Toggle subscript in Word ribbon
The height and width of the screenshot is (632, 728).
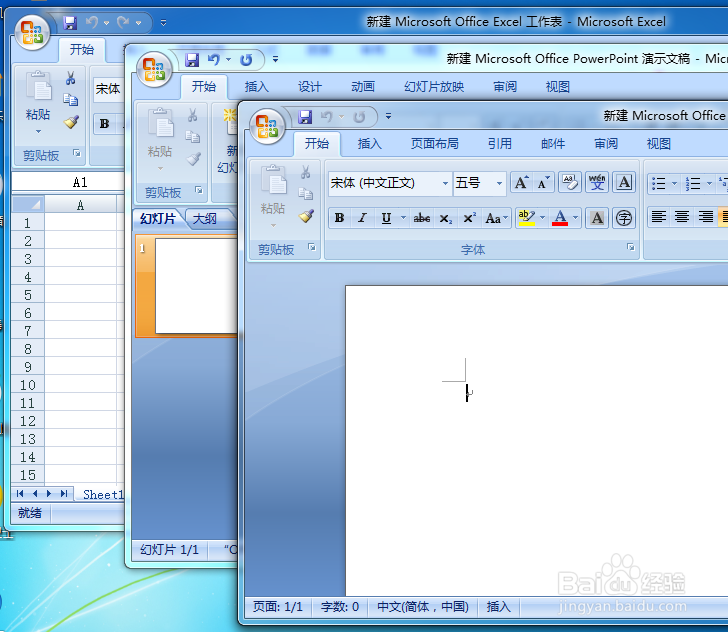(x=445, y=218)
